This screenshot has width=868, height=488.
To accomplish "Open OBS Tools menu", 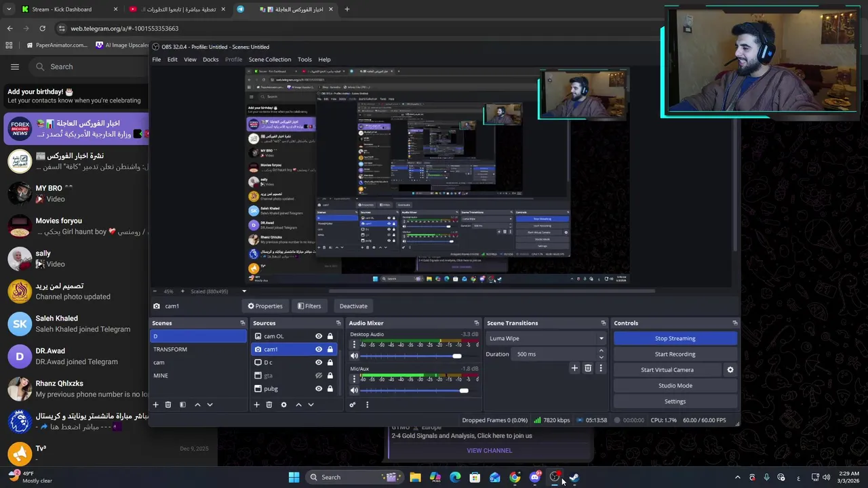I will (304, 60).
